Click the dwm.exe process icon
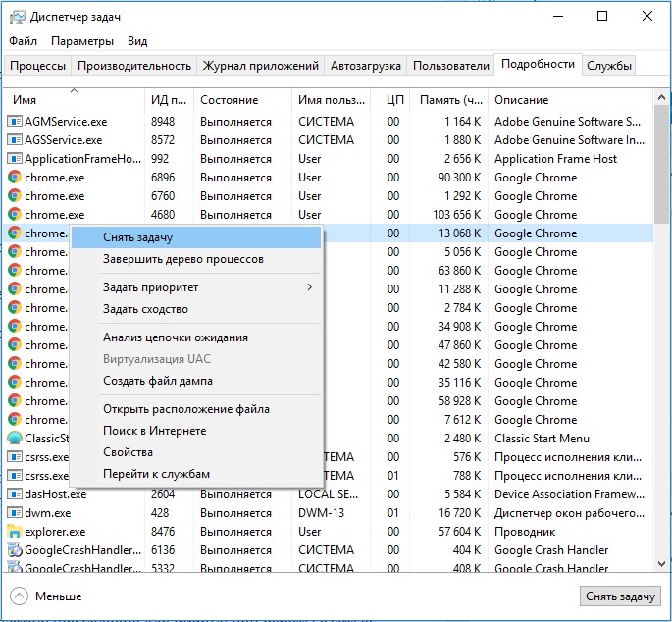 14,513
